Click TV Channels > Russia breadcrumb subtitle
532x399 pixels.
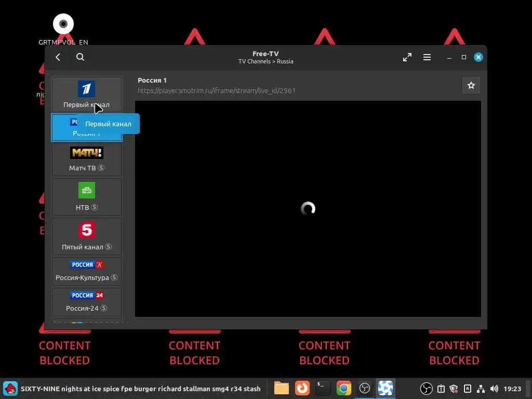265,61
